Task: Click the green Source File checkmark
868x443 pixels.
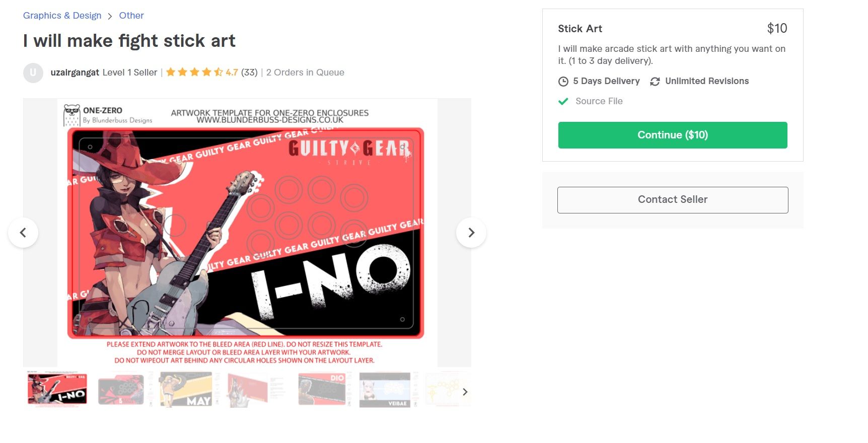Action: pyautogui.click(x=563, y=101)
